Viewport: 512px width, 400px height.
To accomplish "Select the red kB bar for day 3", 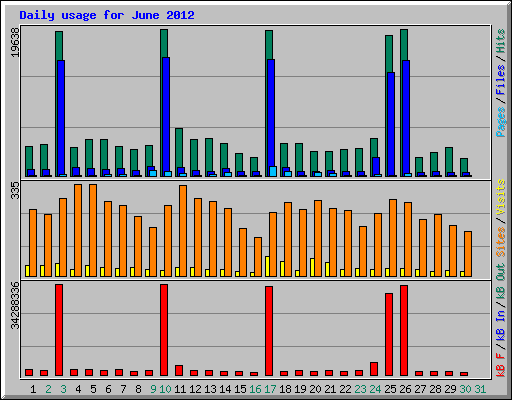I will 59,330.
